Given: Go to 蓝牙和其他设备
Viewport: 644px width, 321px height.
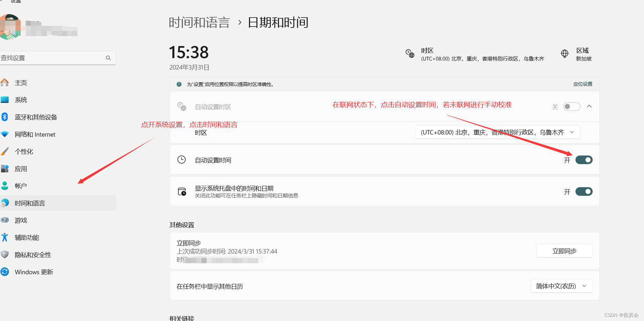Looking at the screenshot, I should (x=58, y=117).
